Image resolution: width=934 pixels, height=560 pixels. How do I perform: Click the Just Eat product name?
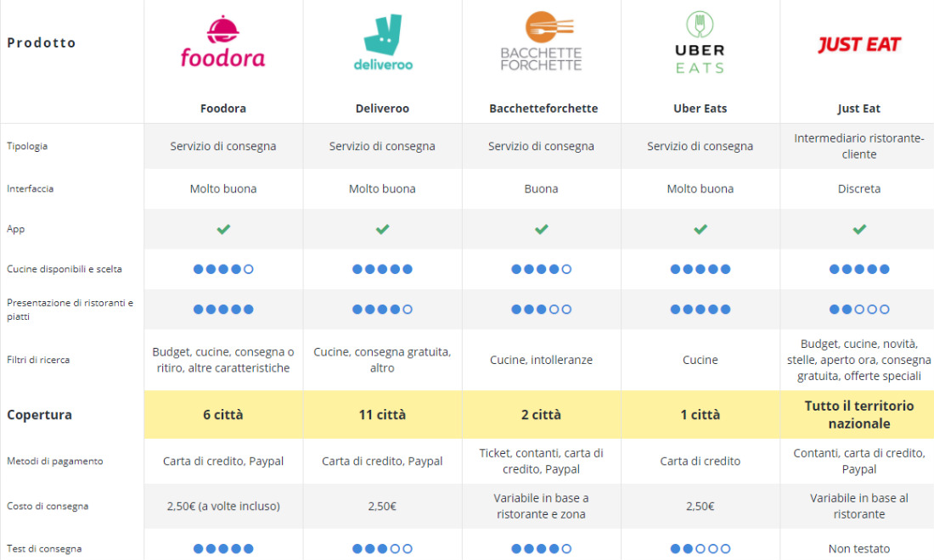pos(859,109)
